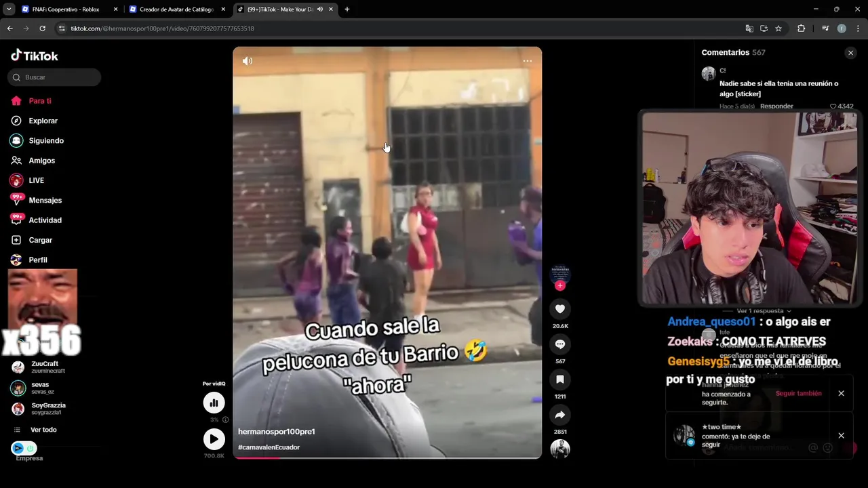The width and height of the screenshot is (868, 488).
Task: Expand Ver 1 respuesta replies
Action: (x=764, y=311)
